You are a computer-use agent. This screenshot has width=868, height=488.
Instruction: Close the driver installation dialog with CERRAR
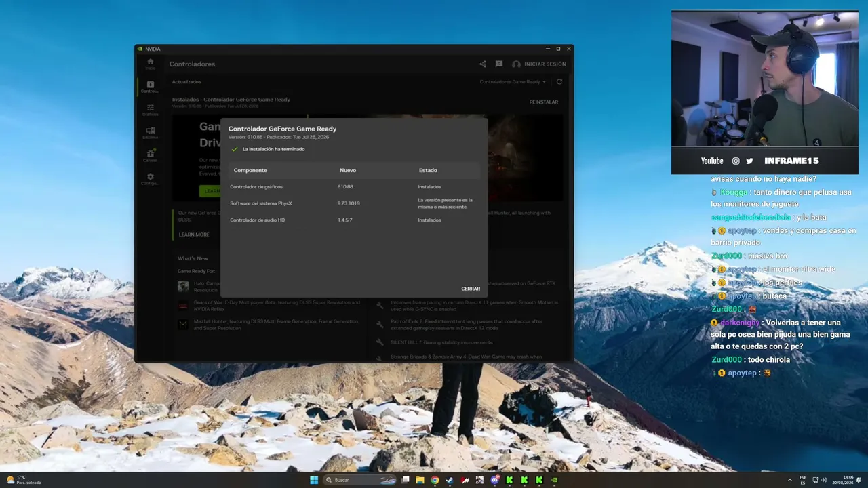(471, 289)
